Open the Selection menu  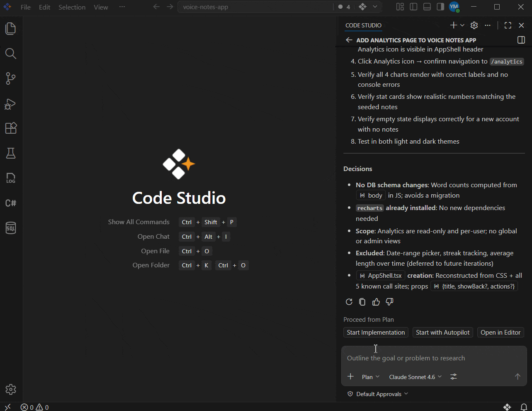click(72, 7)
